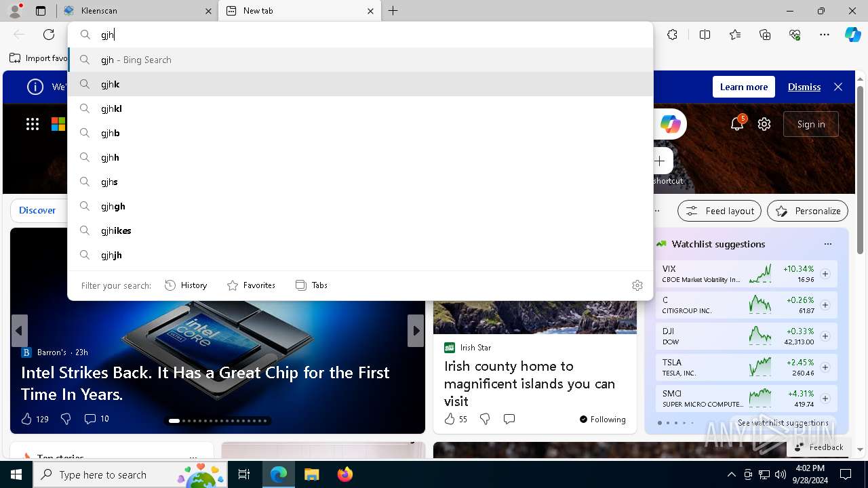
Task: Close the New tab tab
Action: (x=371, y=11)
